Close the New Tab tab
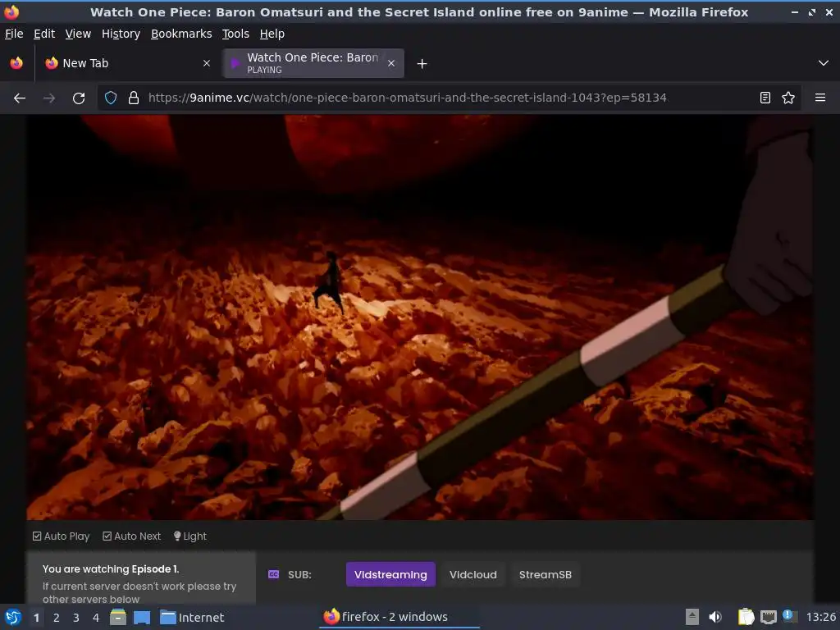The width and height of the screenshot is (840, 630). coord(206,63)
